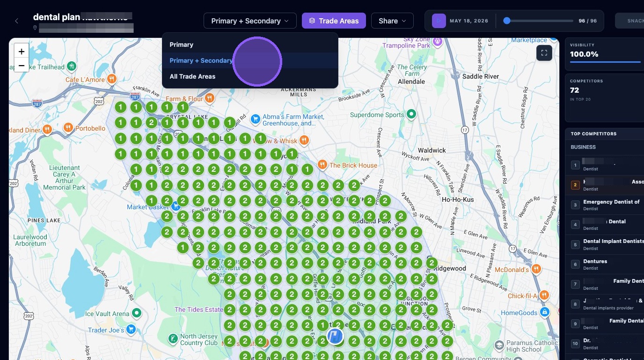Select Dental implants provider row ranked 8
This screenshot has height=360, width=644.
coord(605,304)
